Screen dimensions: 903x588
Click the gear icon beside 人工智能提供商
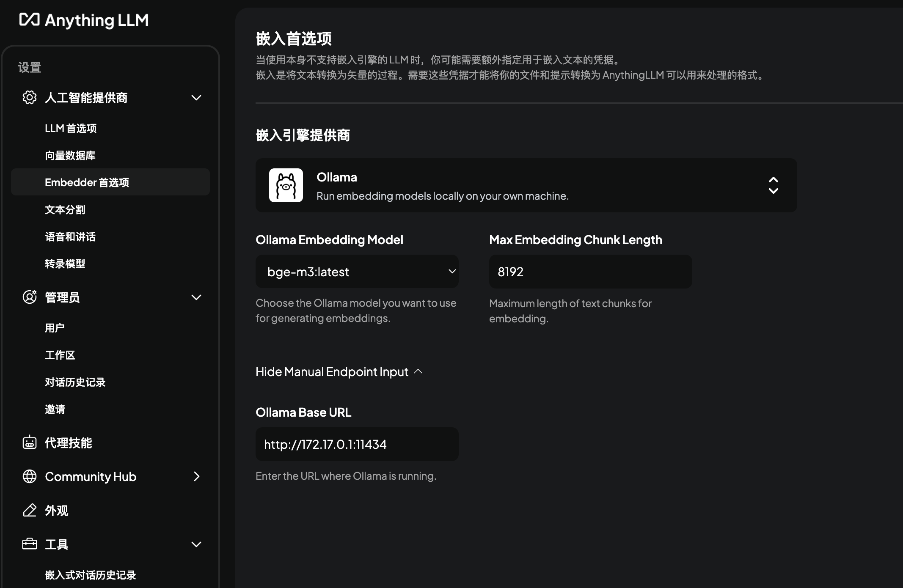pyautogui.click(x=29, y=97)
